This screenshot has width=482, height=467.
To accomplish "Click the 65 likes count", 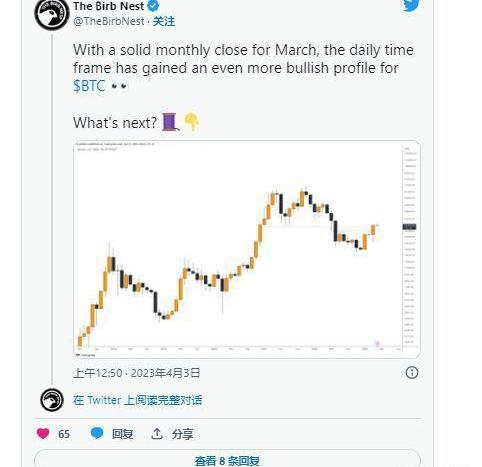I will 64,434.
